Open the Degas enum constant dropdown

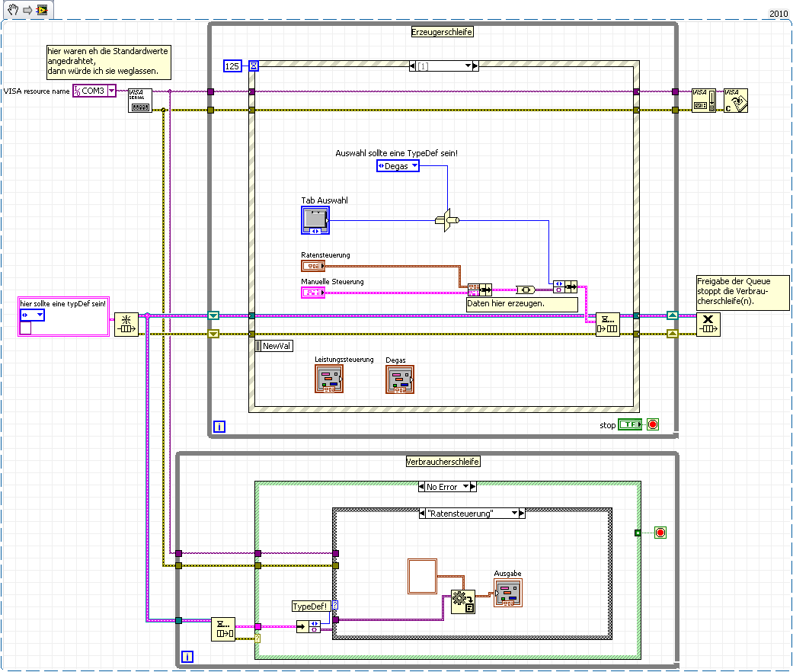[x=414, y=166]
